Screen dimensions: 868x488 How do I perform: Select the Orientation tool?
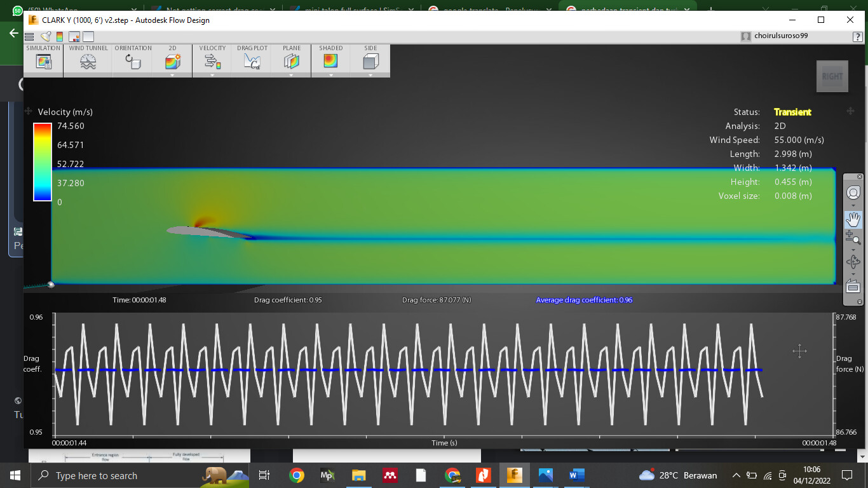[132, 60]
